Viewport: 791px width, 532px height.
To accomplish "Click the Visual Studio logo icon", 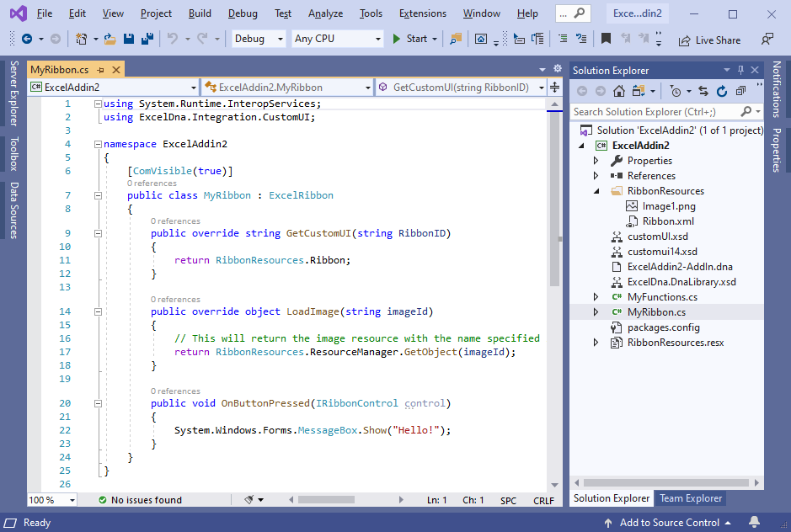I will pyautogui.click(x=19, y=13).
